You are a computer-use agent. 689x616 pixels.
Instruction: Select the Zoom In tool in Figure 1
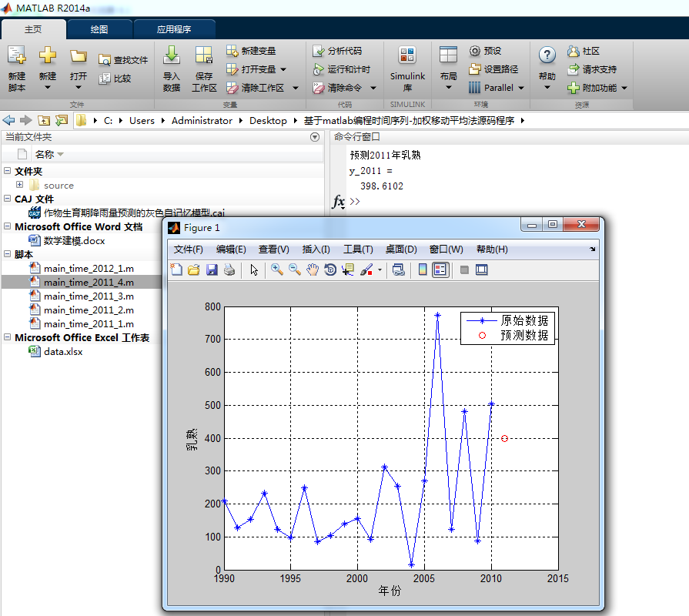coord(277,269)
